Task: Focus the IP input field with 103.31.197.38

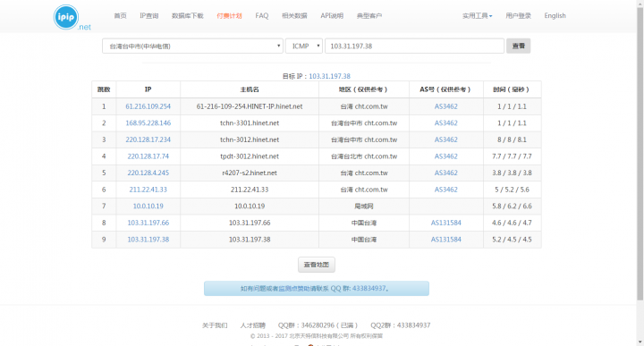Action: tap(414, 46)
